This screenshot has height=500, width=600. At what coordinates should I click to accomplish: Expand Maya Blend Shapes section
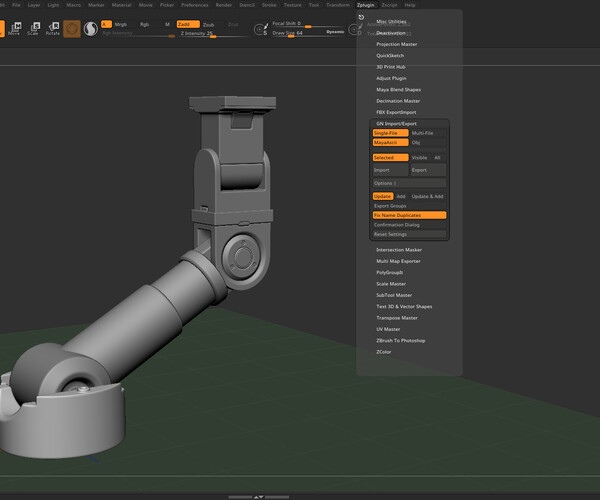pos(398,90)
